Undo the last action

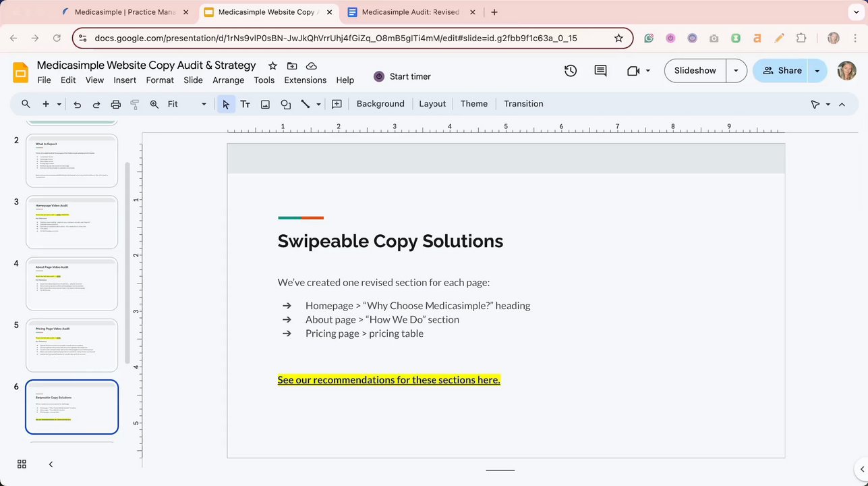(x=77, y=104)
